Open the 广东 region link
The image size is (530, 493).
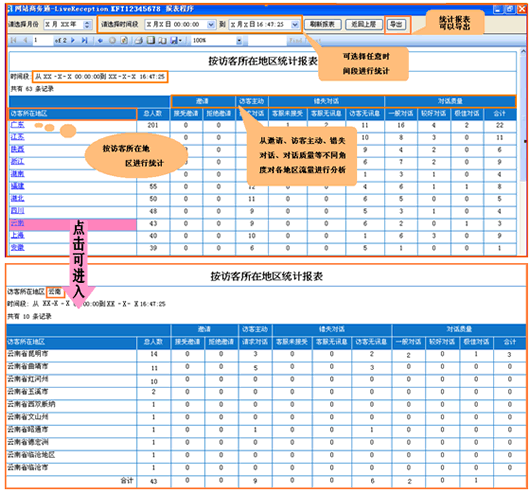17,125
